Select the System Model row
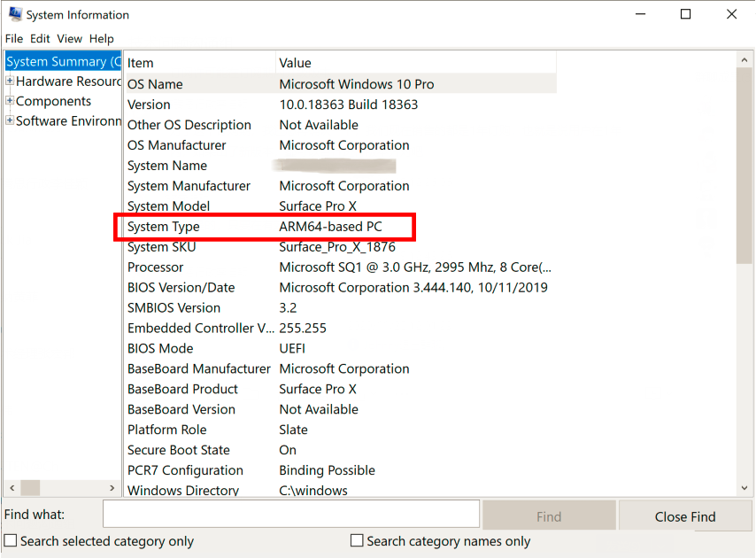Screen dimensions: 756x558 341,206
